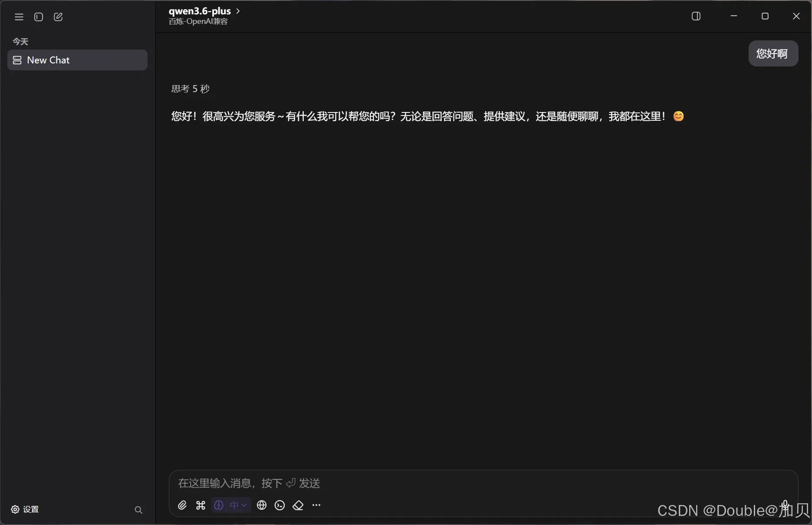This screenshot has height=525, width=812.
Task: Open the hamburger menu icon
Action: (x=19, y=17)
